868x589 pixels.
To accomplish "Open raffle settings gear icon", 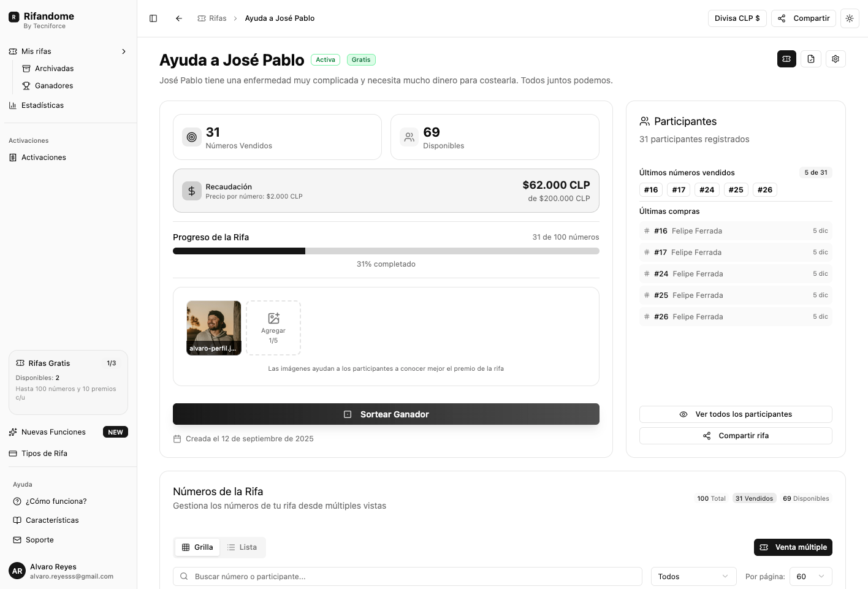I will point(835,59).
